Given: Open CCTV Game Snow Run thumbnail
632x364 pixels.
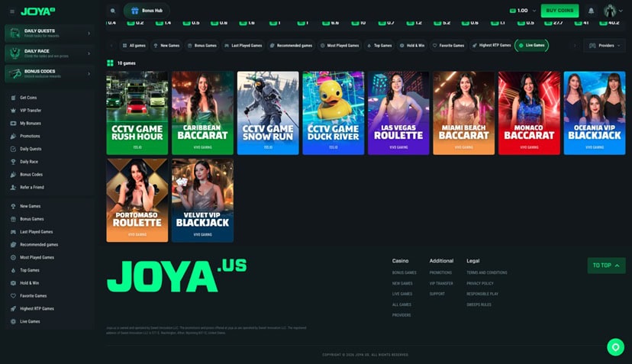Looking at the screenshot, I should coord(268,113).
